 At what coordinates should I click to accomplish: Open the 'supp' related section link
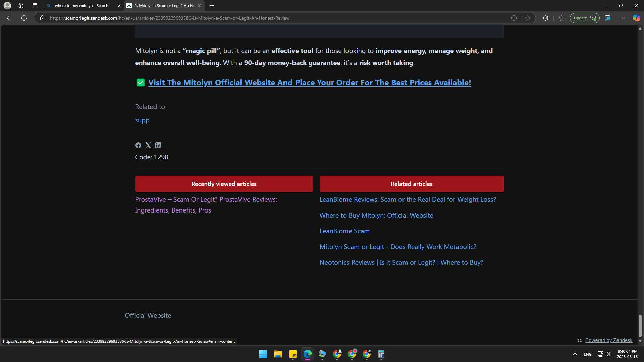point(142,120)
